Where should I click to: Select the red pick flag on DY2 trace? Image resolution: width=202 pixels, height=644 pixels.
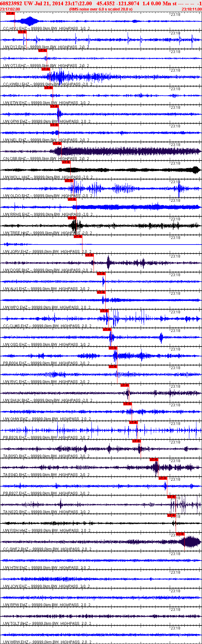[x=22, y=32]
